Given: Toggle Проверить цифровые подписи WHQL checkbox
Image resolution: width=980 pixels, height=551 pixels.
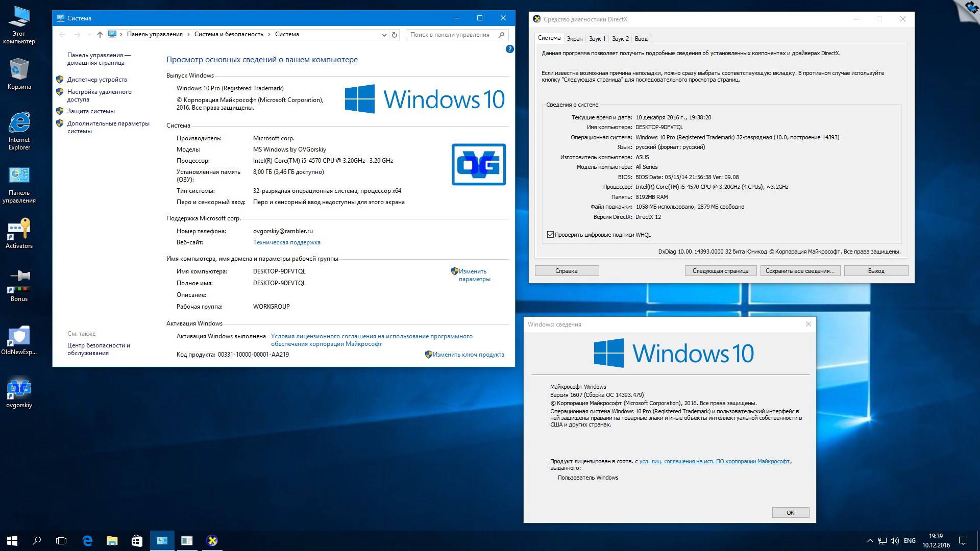Looking at the screenshot, I should 550,235.
